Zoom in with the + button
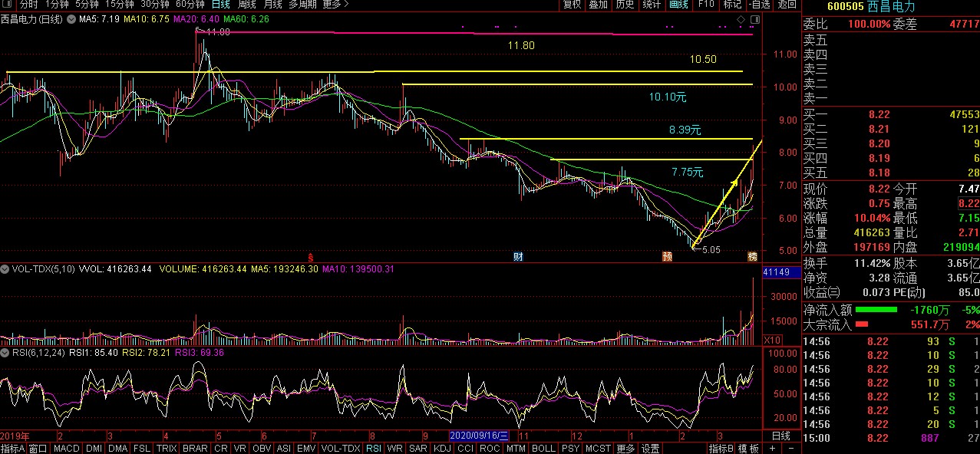This screenshot has height=454, width=980. (x=773, y=449)
